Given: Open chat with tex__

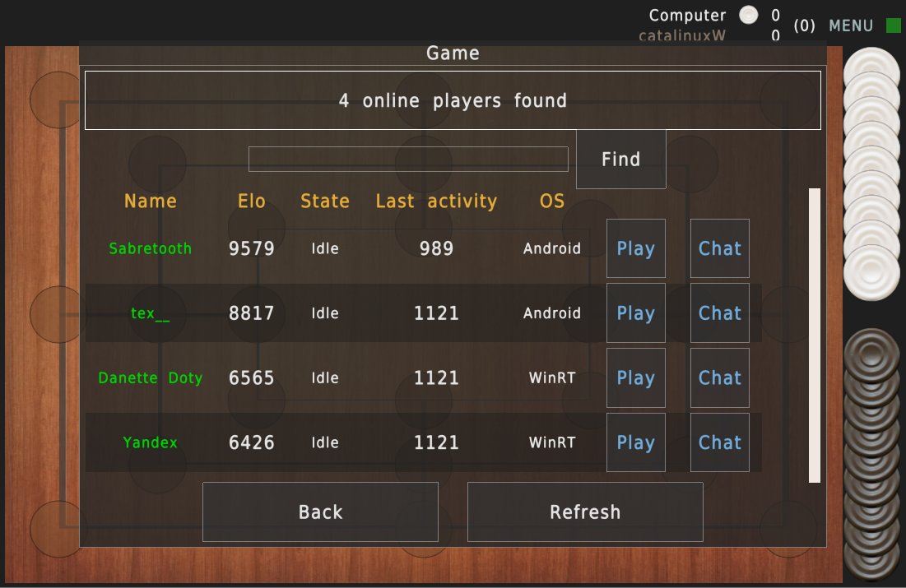Looking at the screenshot, I should pyautogui.click(x=719, y=313).
